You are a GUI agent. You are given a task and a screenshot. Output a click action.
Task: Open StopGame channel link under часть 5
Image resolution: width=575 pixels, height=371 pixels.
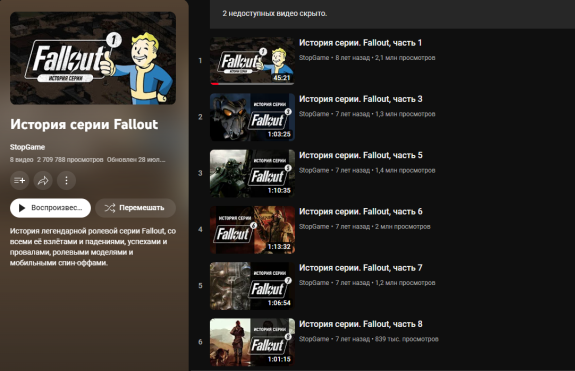[314, 170]
